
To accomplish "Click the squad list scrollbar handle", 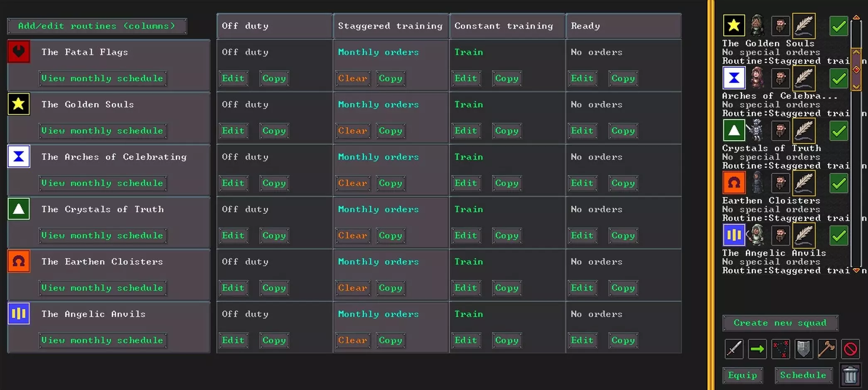I will [856, 69].
